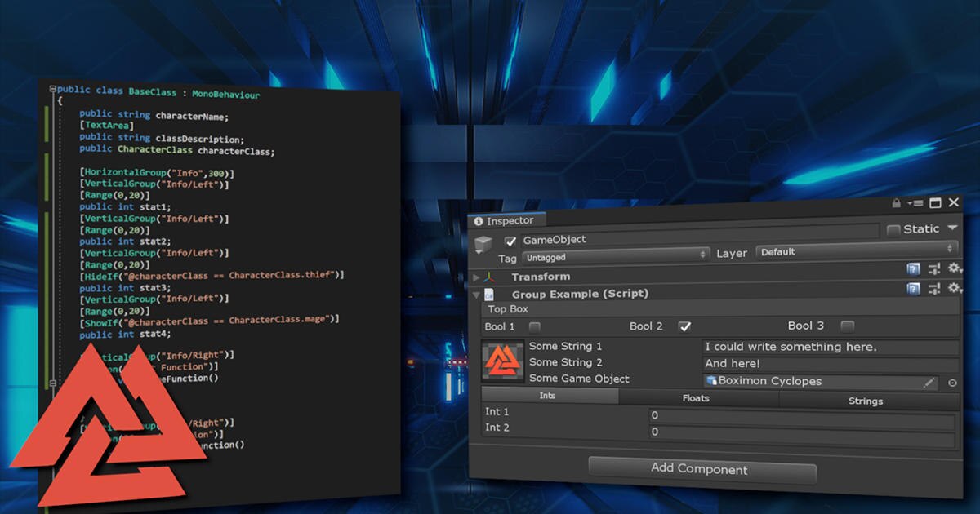Enable the Bool 1 checkbox
980x514 pixels.
[x=535, y=327]
